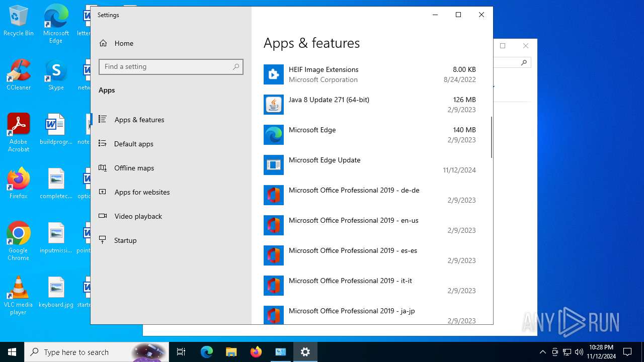
Task: Open Apps & features sidebar item
Action: pos(171,120)
